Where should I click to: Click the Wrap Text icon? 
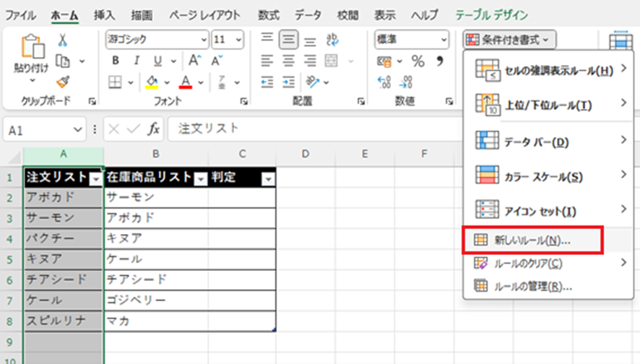pyautogui.click(x=333, y=40)
